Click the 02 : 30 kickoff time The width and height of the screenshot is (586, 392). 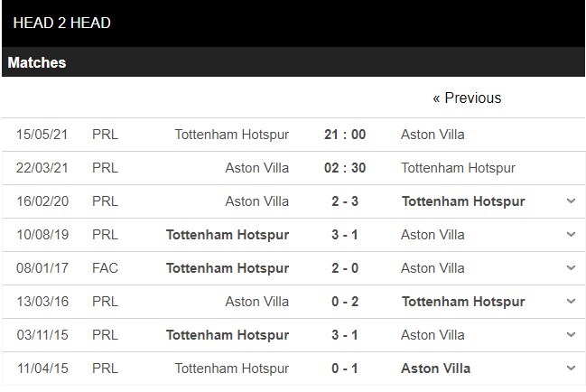(x=345, y=168)
